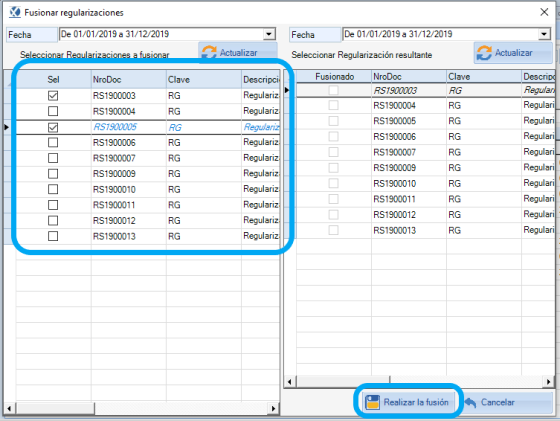Image resolution: width=560 pixels, height=421 pixels.
Task: Uncheck the Sel box for RS1900005
Action: coord(53,127)
